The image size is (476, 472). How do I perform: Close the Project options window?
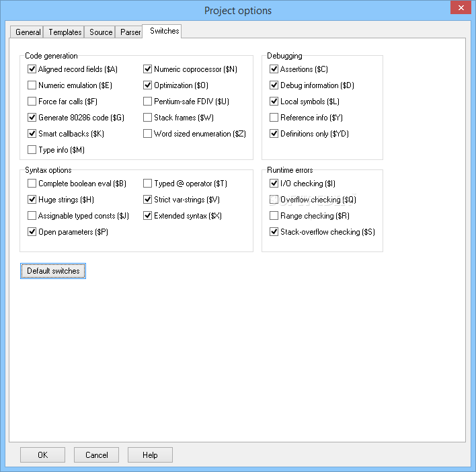pos(461,7)
